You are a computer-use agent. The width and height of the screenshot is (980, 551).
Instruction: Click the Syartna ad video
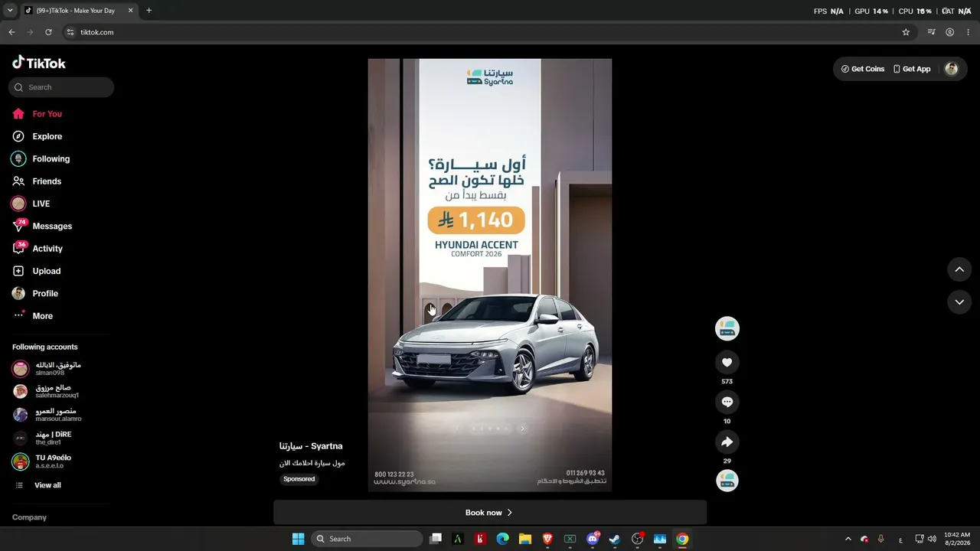(x=490, y=275)
